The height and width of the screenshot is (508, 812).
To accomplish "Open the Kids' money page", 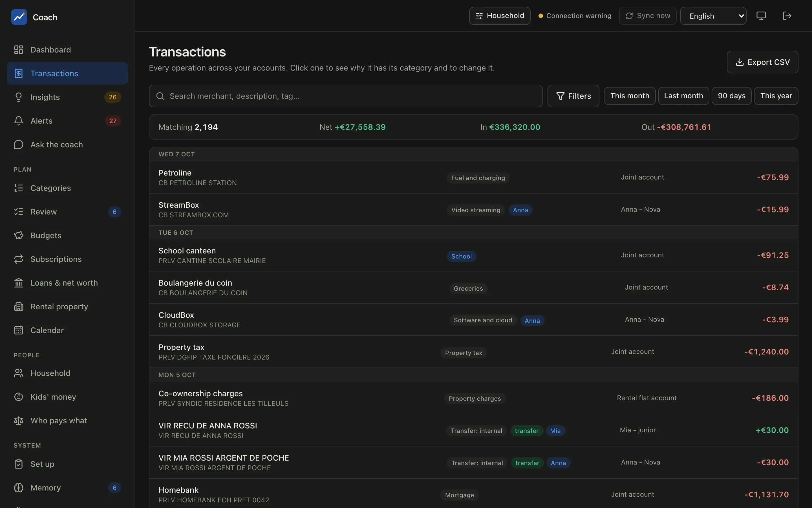I will (x=67, y=397).
